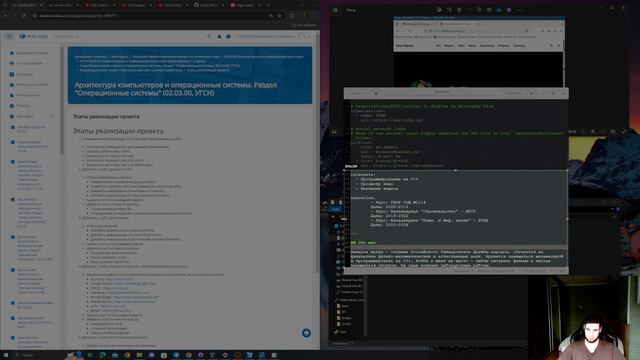Screen dimensions: 640x360
Task: Open Task View on the taskbar
Action: (90, 355)
